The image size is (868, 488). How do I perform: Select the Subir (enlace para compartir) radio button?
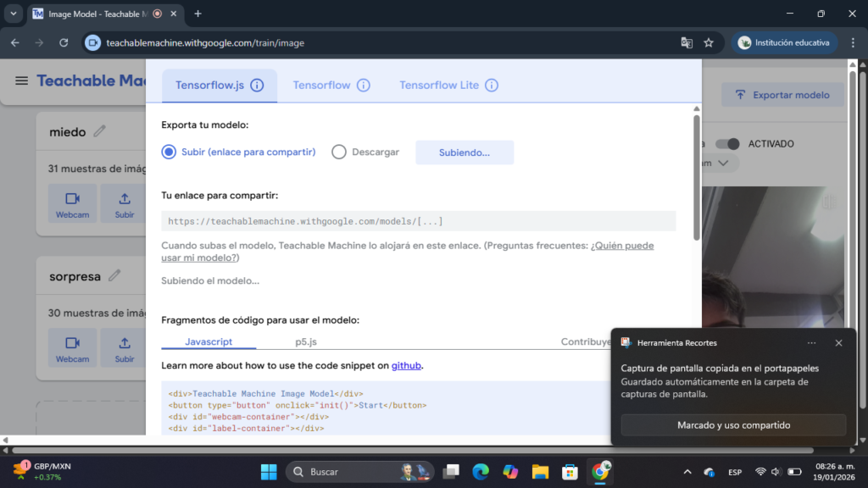pyautogui.click(x=169, y=152)
